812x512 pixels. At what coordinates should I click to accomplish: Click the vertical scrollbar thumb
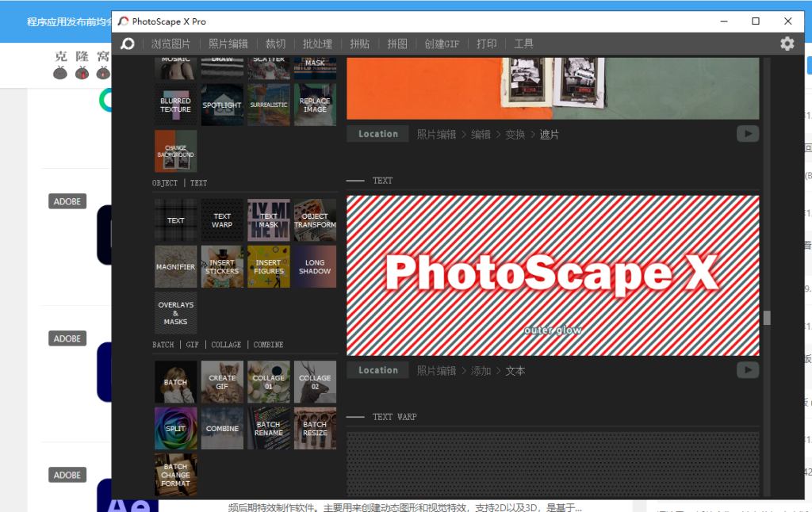click(x=767, y=318)
